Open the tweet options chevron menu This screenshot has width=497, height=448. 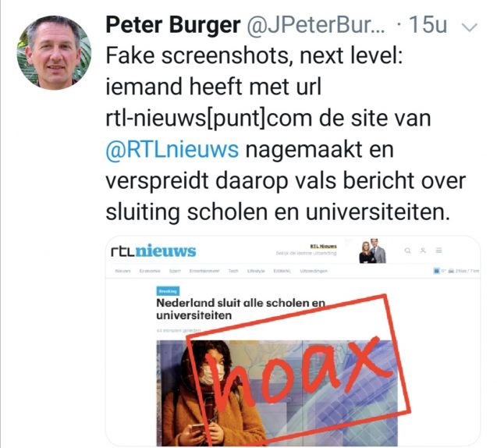[470, 27]
